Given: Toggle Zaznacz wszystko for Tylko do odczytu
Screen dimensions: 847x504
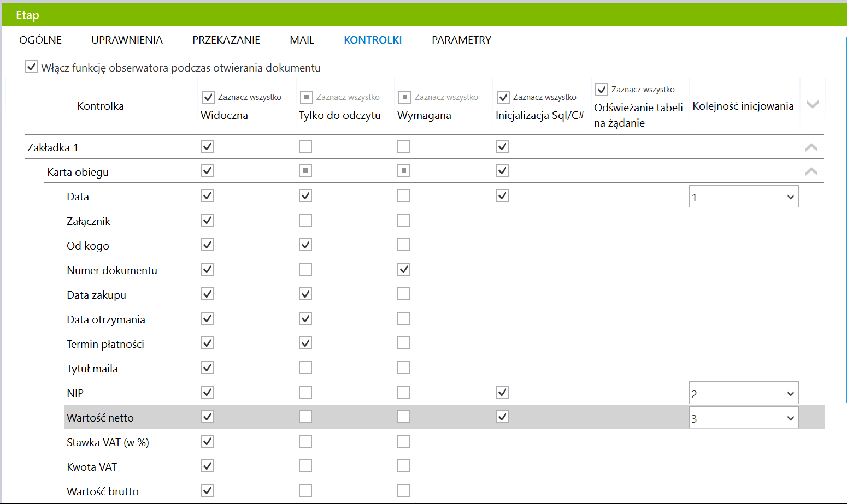Looking at the screenshot, I should [x=307, y=97].
